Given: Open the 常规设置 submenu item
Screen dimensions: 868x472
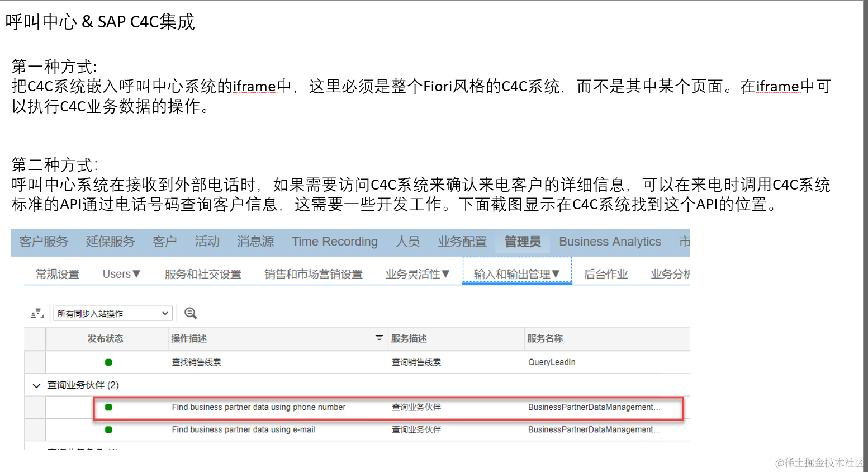Looking at the screenshot, I should pos(58,274).
